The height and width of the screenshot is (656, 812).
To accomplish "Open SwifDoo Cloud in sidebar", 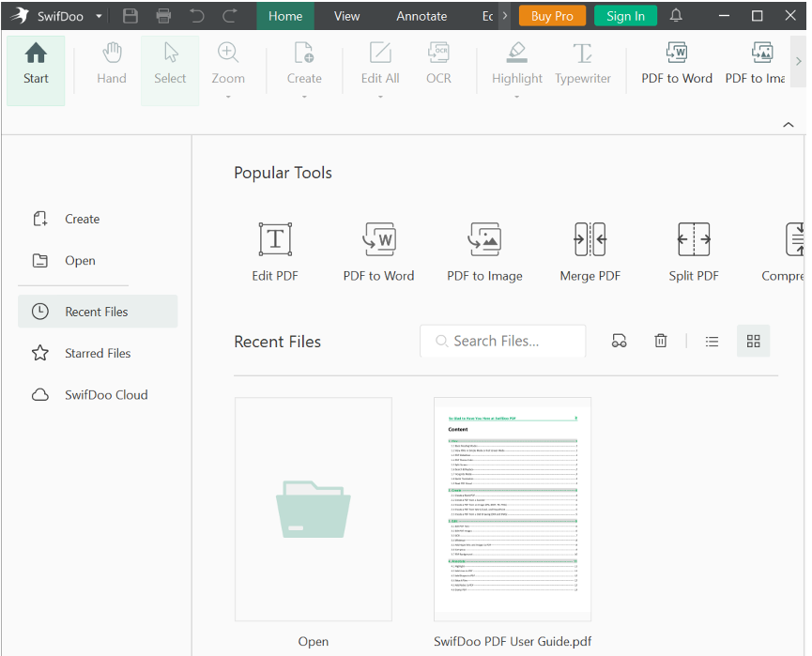I will coord(90,394).
